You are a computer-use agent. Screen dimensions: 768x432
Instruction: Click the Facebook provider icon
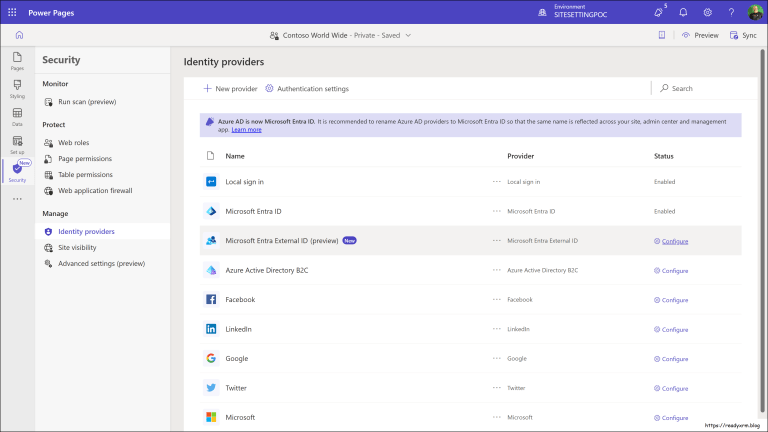211,299
